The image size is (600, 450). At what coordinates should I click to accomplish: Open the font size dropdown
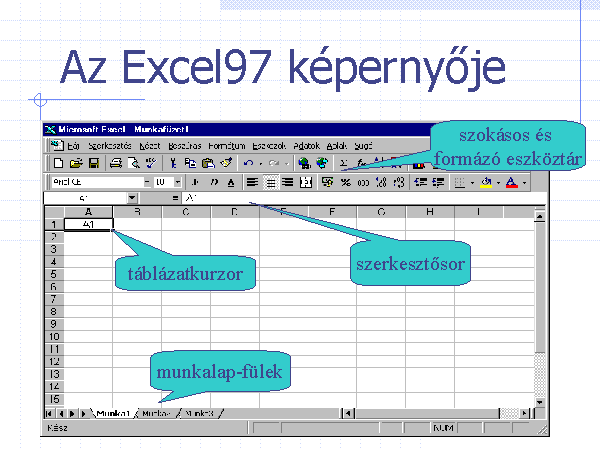pos(178,183)
